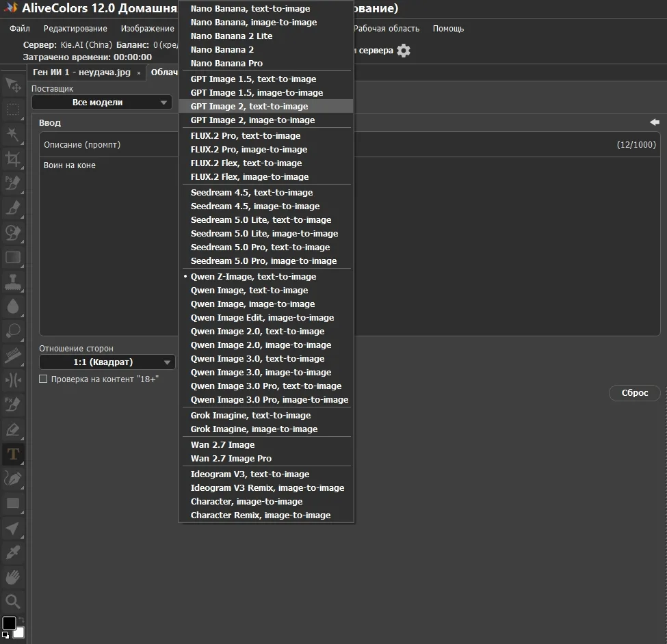The image size is (667, 644).
Task: Click the back arrow in Ввод panel
Action: pyautogui.click(x=655, y=122)
